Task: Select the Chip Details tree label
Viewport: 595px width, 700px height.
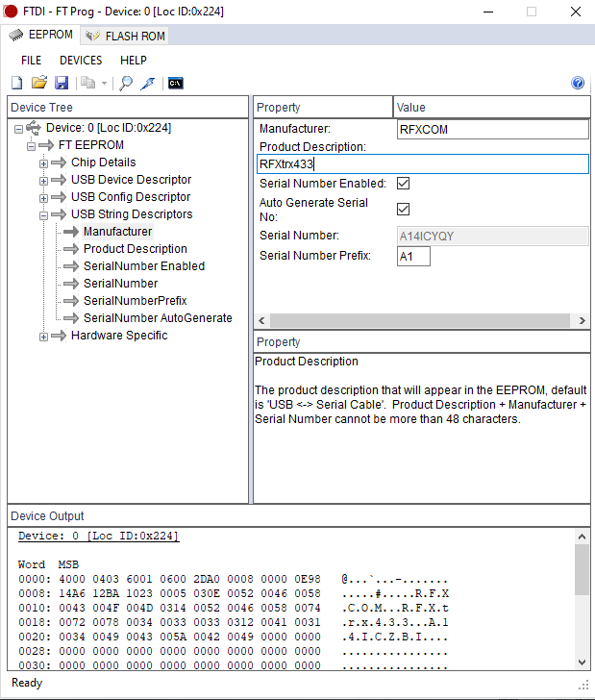Action: pos(104,162)
